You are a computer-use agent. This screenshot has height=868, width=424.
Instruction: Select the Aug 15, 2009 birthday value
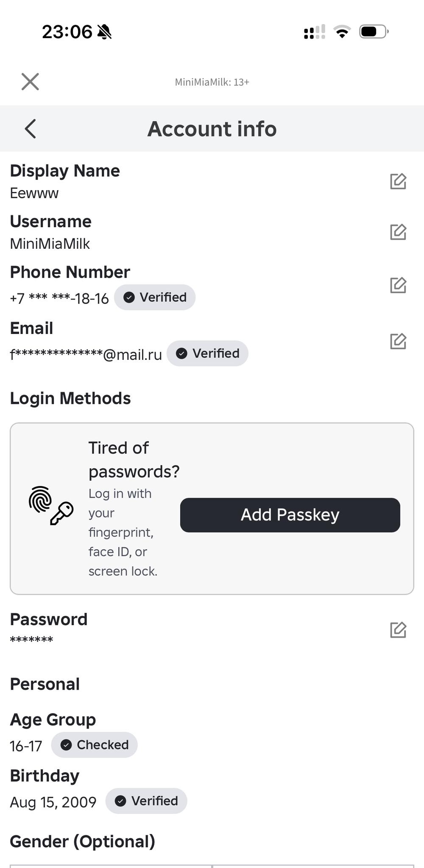pyautogui.click(x=53, y=802)
